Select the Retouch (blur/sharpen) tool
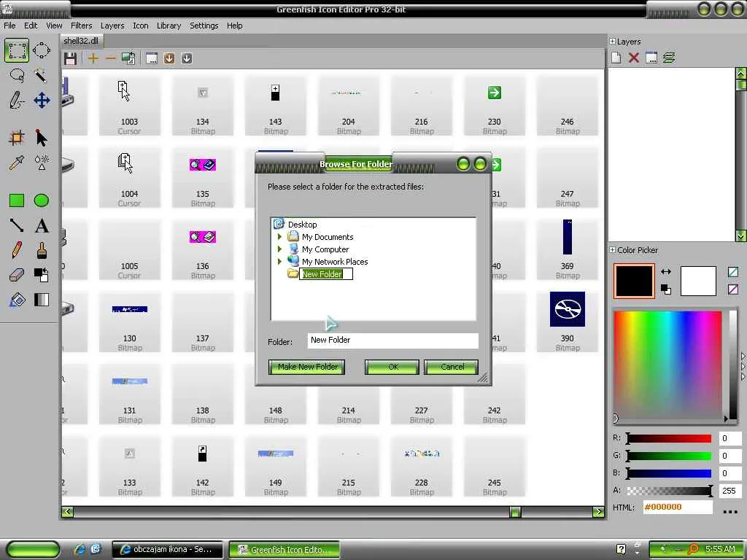This screenshot has width=747, height=560. point(42,163)
